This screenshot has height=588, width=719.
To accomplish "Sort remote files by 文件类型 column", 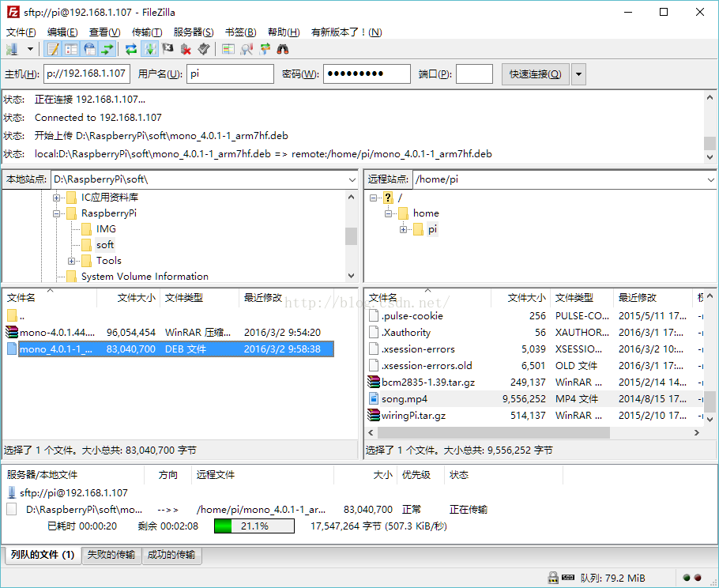I will (582, 298).
